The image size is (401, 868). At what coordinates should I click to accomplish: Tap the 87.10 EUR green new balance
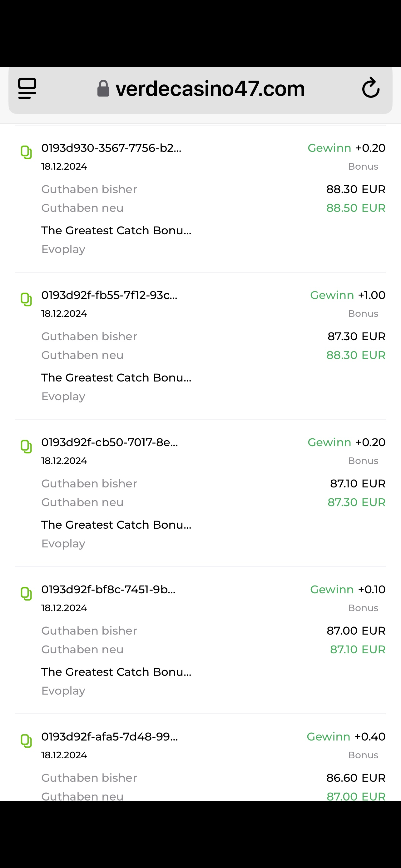tap(357, 650)
